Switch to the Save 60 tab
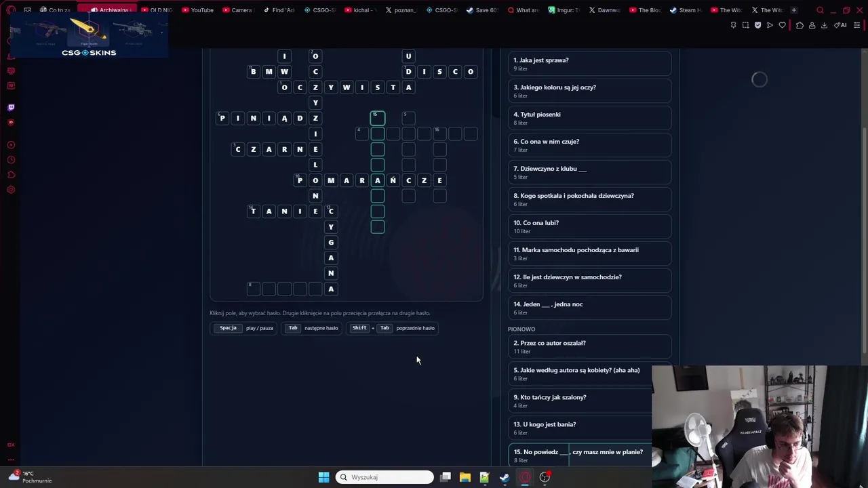 pos(482,10)
